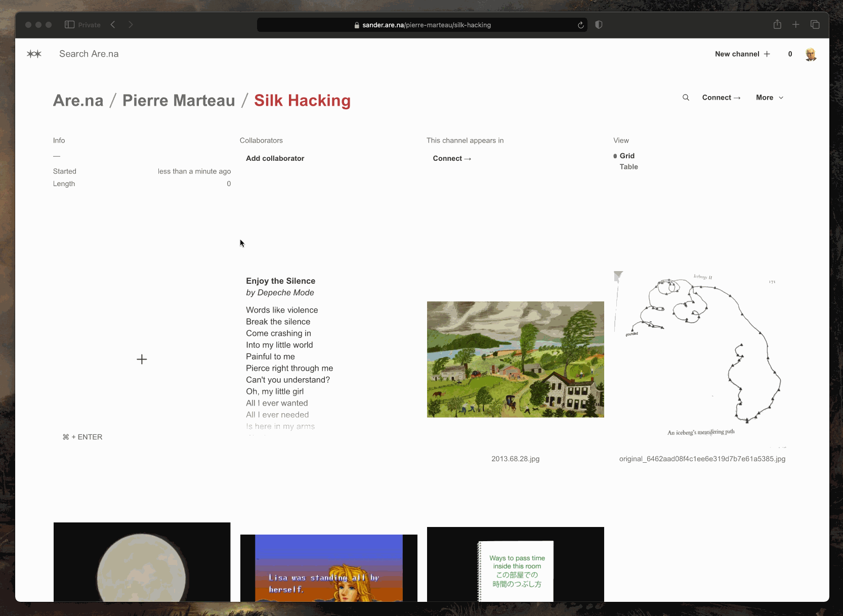
Task: Click Safari share icon
Action: pos(777,25)
